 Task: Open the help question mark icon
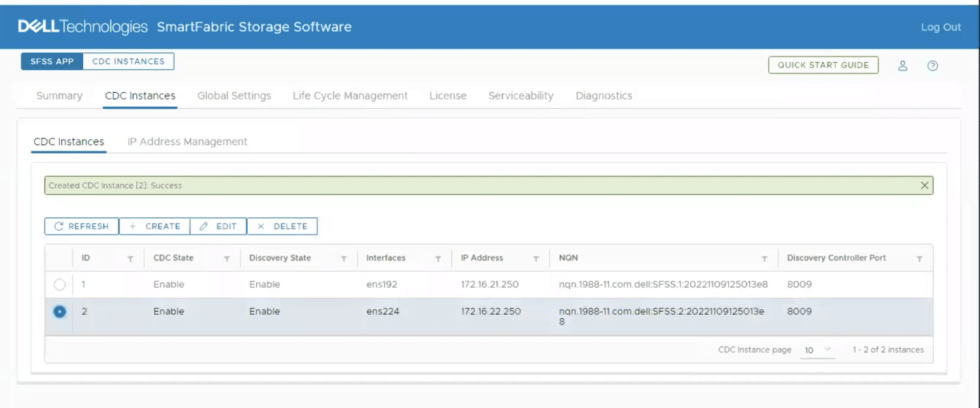[933, 66]
